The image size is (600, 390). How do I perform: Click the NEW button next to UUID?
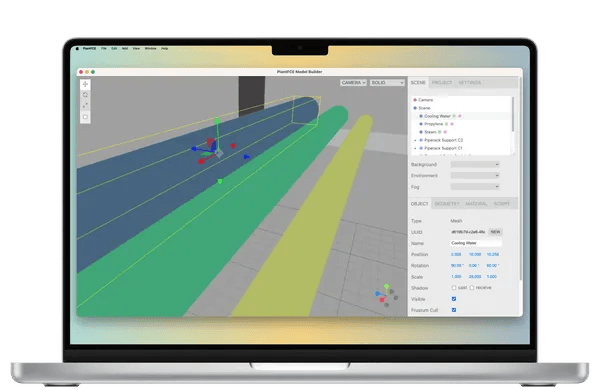click(496, 232)
